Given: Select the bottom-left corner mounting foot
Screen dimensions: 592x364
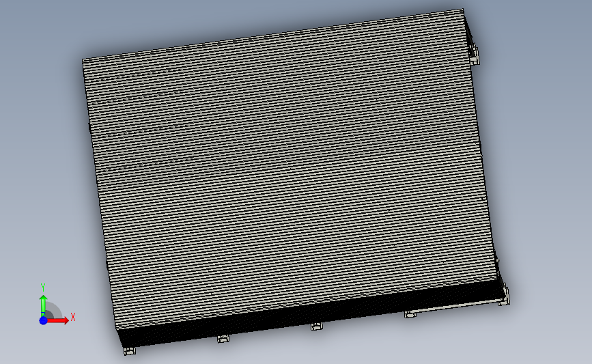Looking at the screenshot, I should click(x=130, y=351).
